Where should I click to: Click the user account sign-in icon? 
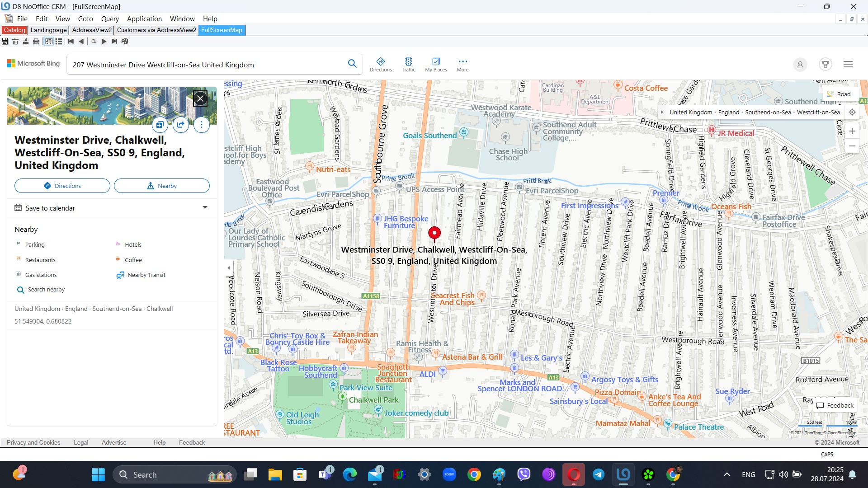tap(800, 64)
